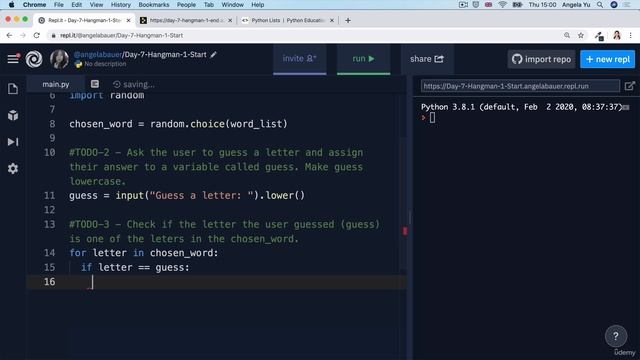The height and width of the screenshot is (360, 640).
Task: Open the Edit menu
Action: point(76,5)
